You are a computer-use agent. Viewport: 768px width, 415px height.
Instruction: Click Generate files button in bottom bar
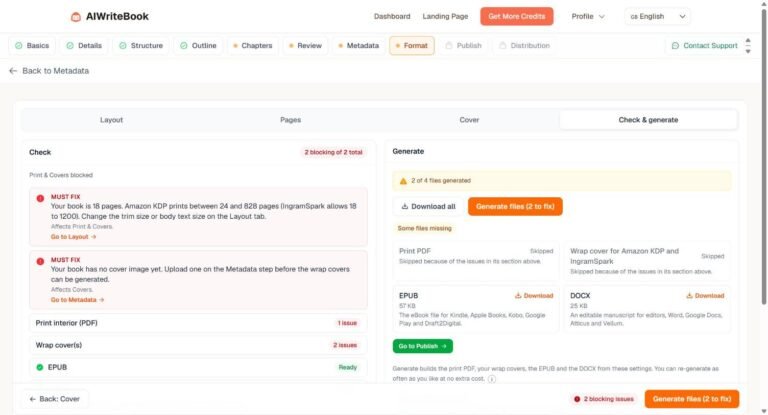click(692, 399)
